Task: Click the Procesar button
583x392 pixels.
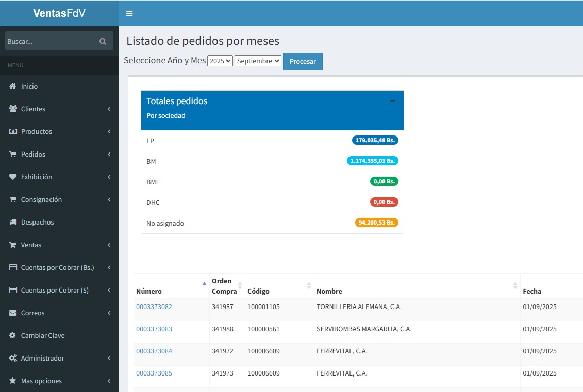Action: click(x=303, y=61)
